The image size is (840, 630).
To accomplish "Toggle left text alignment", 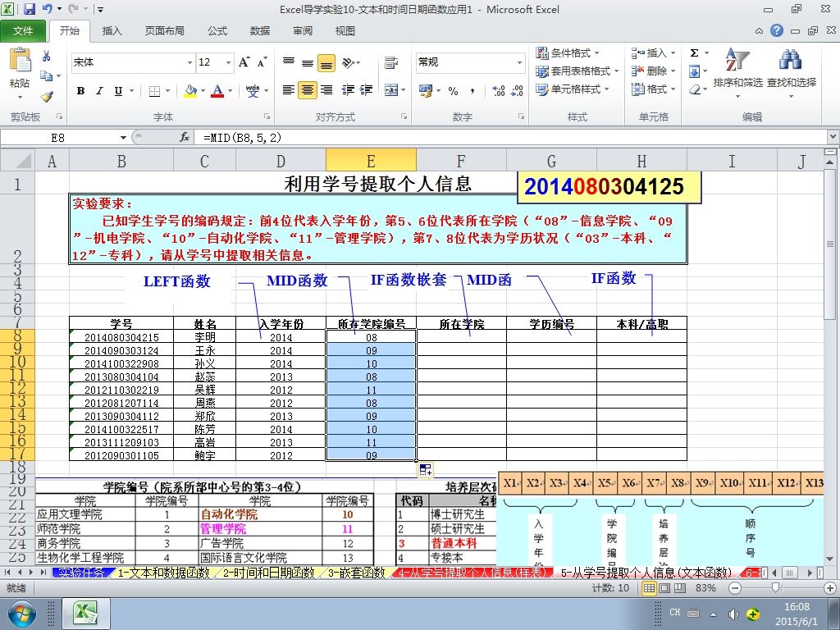I will point(289,90).
